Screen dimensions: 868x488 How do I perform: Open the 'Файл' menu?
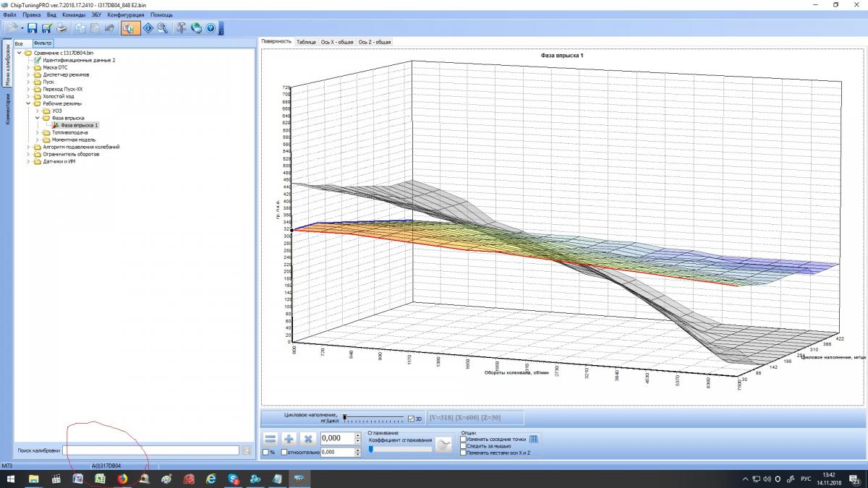click(10, 14)
